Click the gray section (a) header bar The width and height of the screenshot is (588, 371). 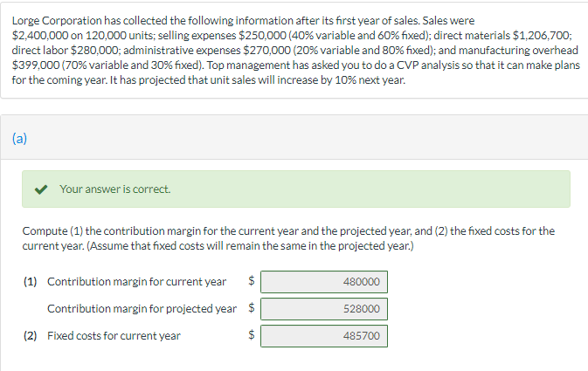(294, 138)
